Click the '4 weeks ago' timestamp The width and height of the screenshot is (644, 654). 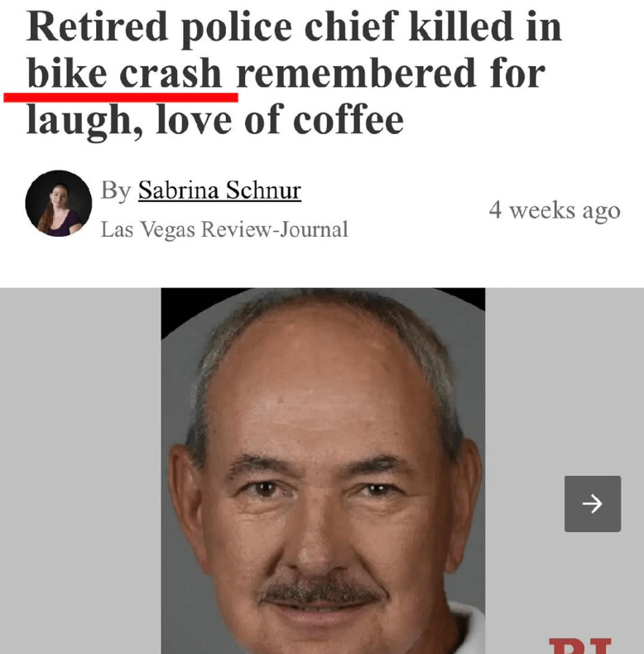pos(555,209)
